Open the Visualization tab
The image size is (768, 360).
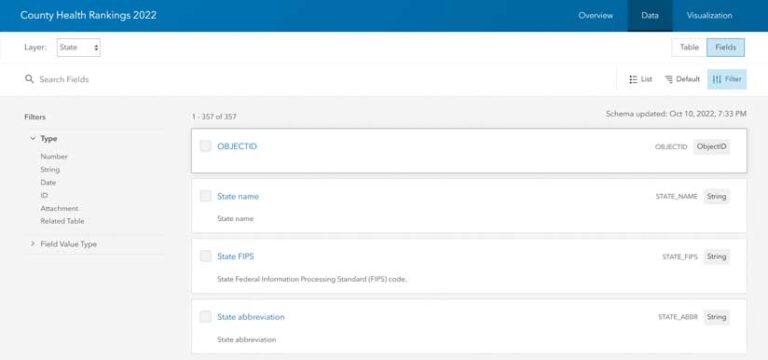coord(709,16)
